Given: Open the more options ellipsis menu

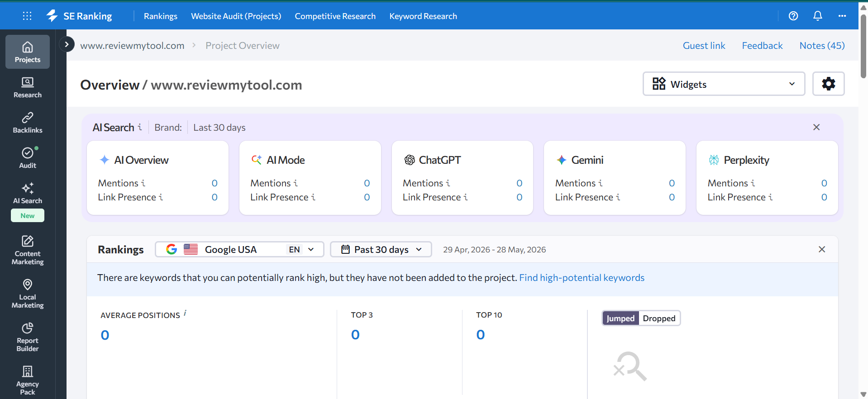Looking at the screenshot, I should 842,16.
